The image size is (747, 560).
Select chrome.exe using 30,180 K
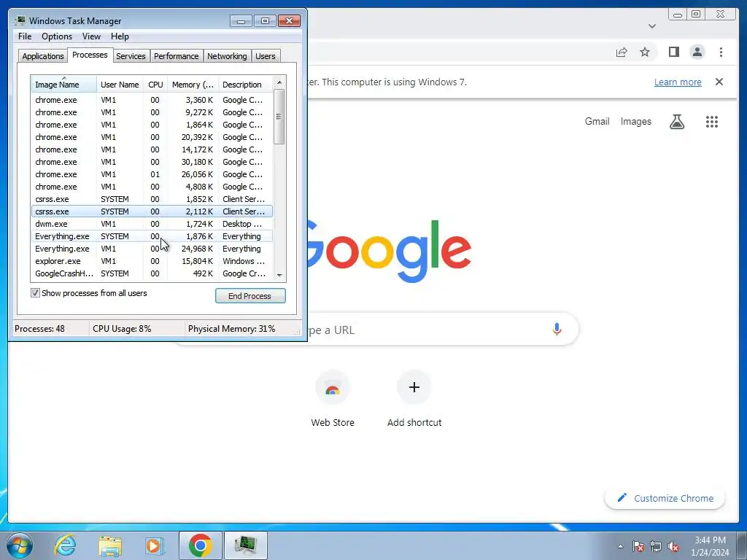pos(152,162)
